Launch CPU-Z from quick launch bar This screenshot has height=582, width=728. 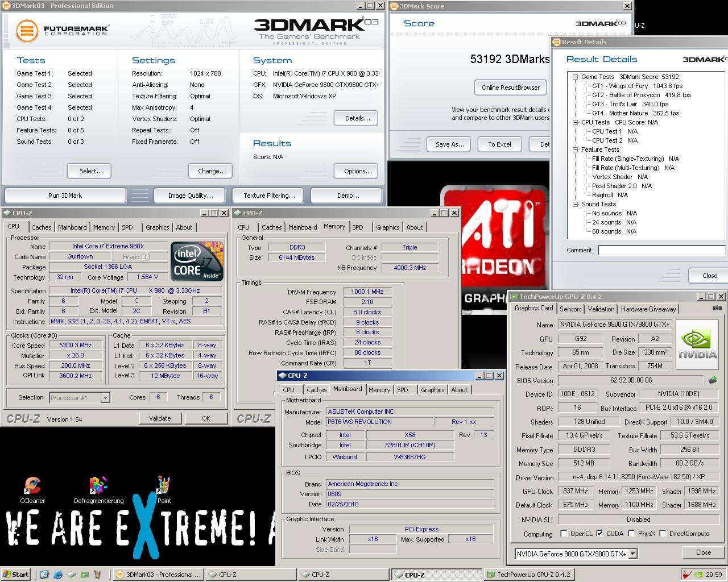pyautogui.click(x=71, y=575)
